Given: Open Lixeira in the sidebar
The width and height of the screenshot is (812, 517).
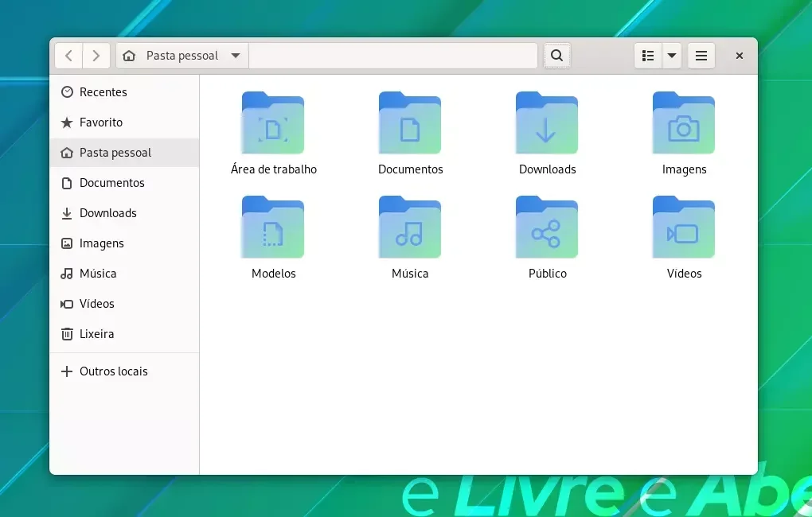Looking at the screenshot, I should click(124, 334).
